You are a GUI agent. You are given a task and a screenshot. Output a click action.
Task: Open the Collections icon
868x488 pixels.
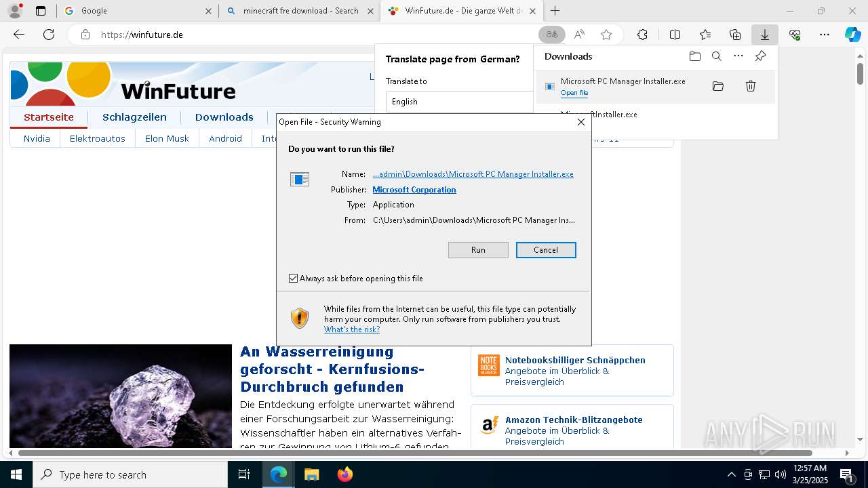[735, 35]
